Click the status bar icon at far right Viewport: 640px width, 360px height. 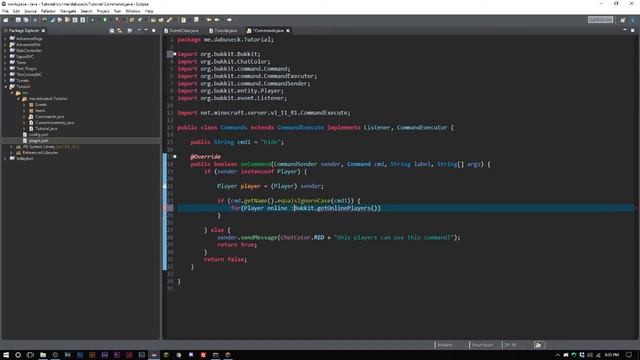point(539,345)
